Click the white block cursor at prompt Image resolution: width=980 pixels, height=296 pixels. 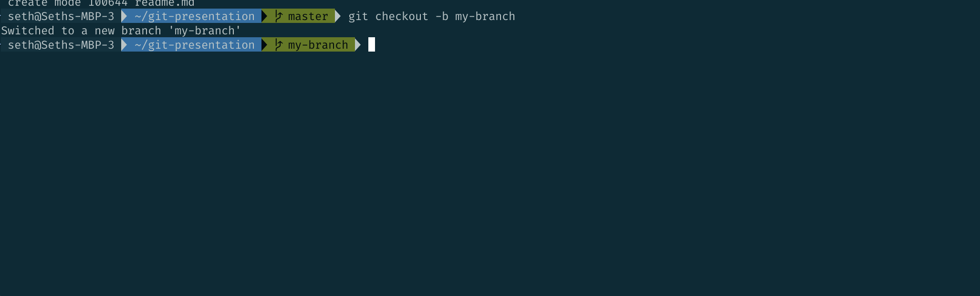coord(372,44)
